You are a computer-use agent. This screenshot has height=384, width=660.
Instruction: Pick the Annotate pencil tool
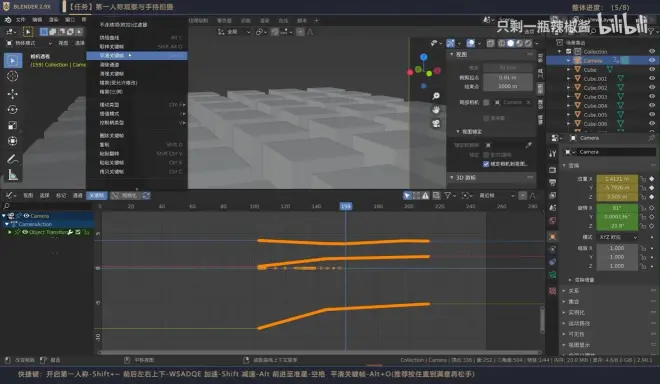13,159
